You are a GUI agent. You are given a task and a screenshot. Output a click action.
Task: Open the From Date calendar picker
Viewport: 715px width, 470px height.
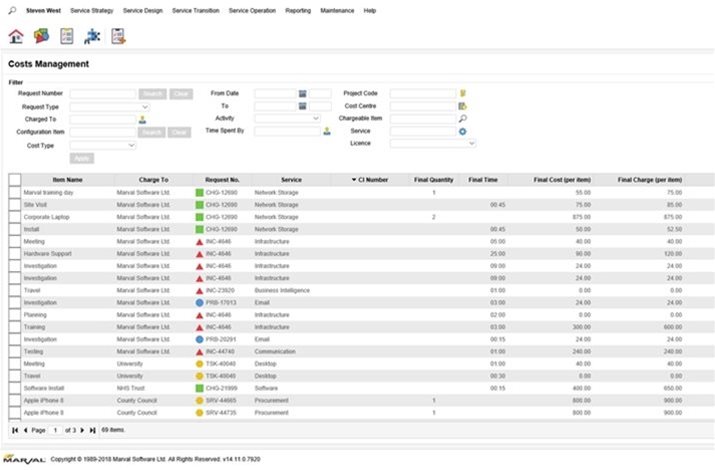tap(302, 93)
